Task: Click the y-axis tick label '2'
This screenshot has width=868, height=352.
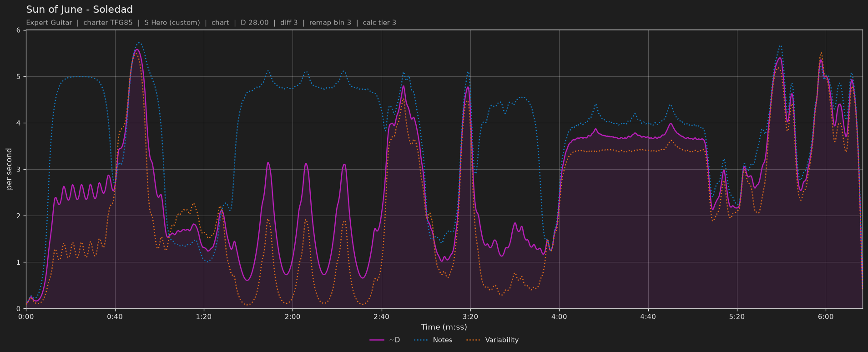Action: click(19, 216)
